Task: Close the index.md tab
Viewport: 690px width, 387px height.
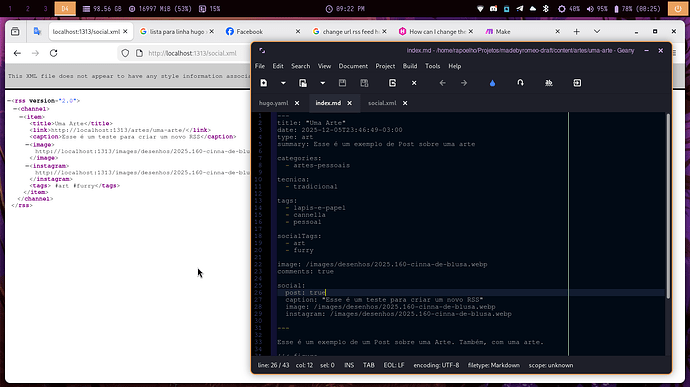Action: pyautogui.click(x=349, y=103)
